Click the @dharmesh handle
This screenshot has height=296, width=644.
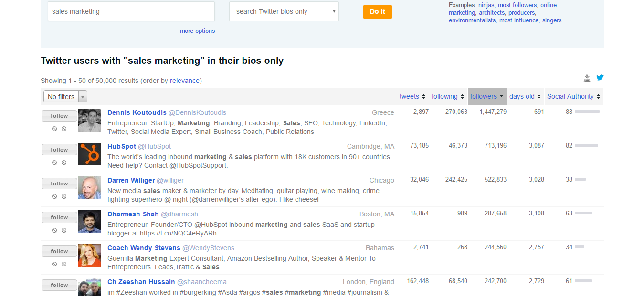(x=179, y=214)
